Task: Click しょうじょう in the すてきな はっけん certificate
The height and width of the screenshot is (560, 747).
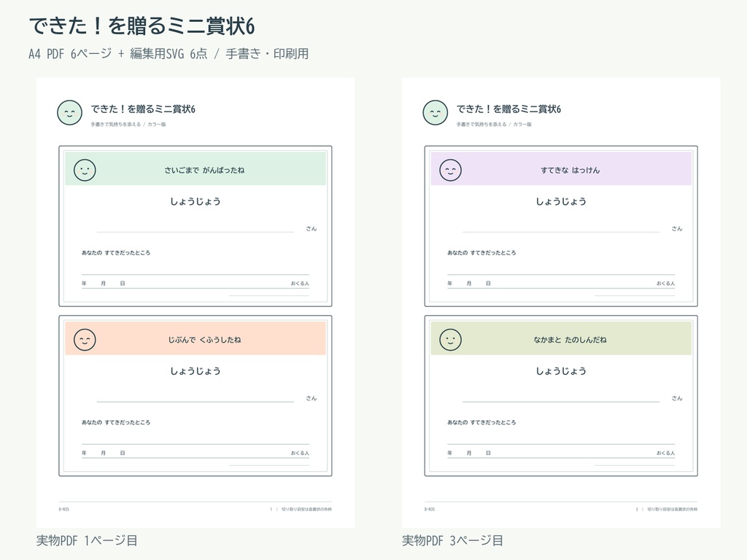Action: (x=561, y=201)
